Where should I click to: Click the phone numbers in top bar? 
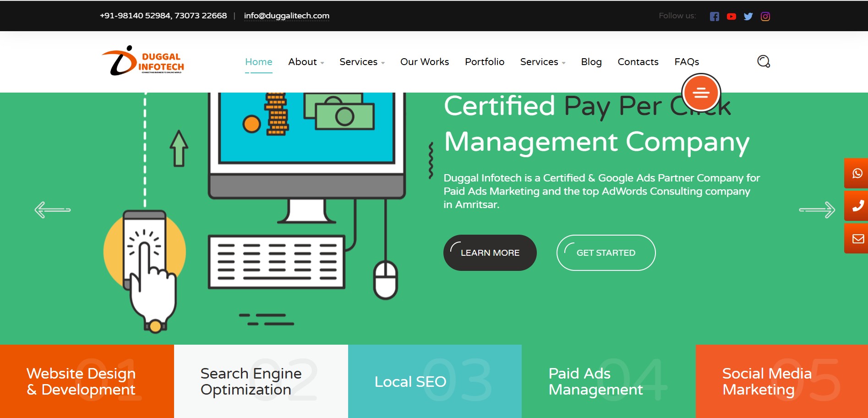(x=164, y=16)
